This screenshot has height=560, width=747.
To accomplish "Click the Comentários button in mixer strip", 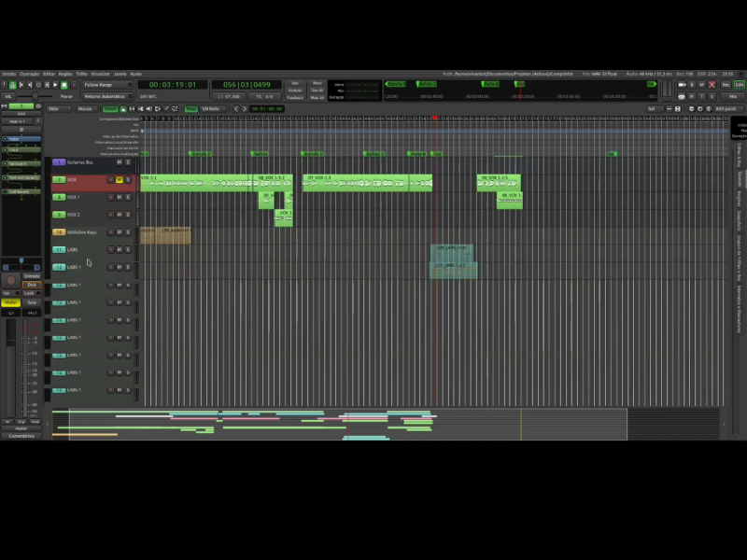I will tap(21, 436).
